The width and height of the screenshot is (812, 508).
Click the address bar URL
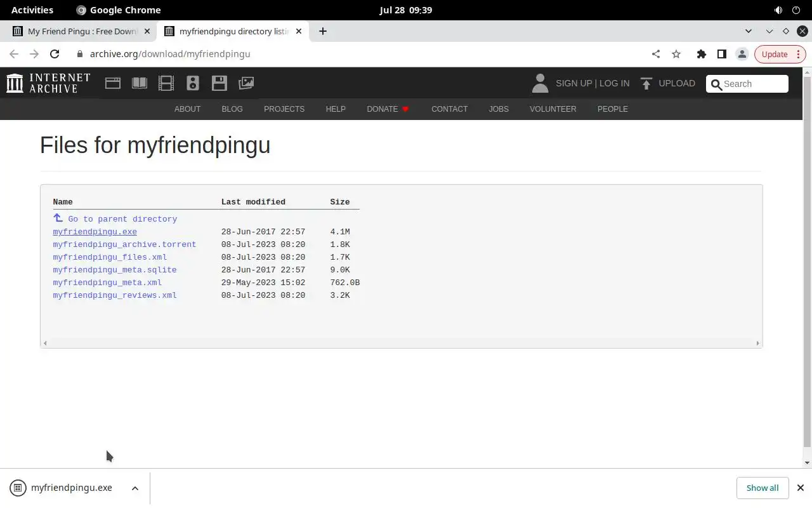pyautogui.click(x=170, y=54)
